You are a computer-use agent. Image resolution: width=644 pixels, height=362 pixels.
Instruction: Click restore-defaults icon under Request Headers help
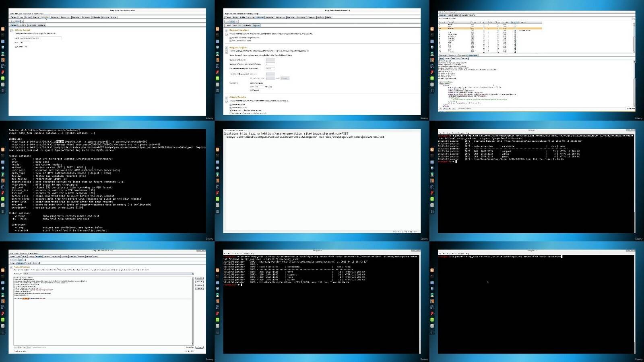point(227,35)
